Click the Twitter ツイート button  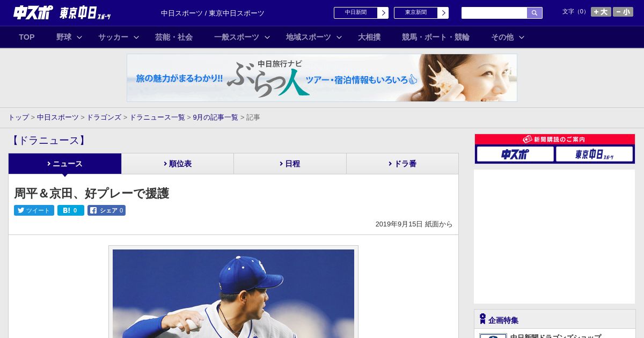[x=34, y=210]
